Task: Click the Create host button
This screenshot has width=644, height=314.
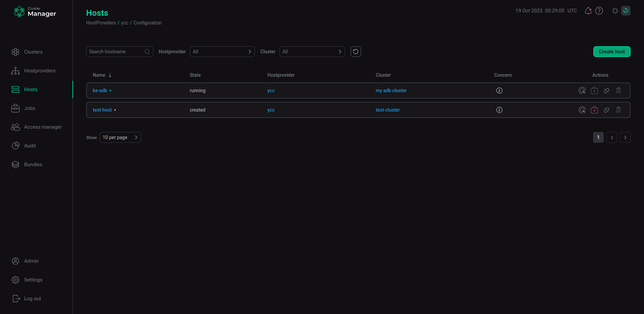Action: pyautogui.click(x=612, y=52)
